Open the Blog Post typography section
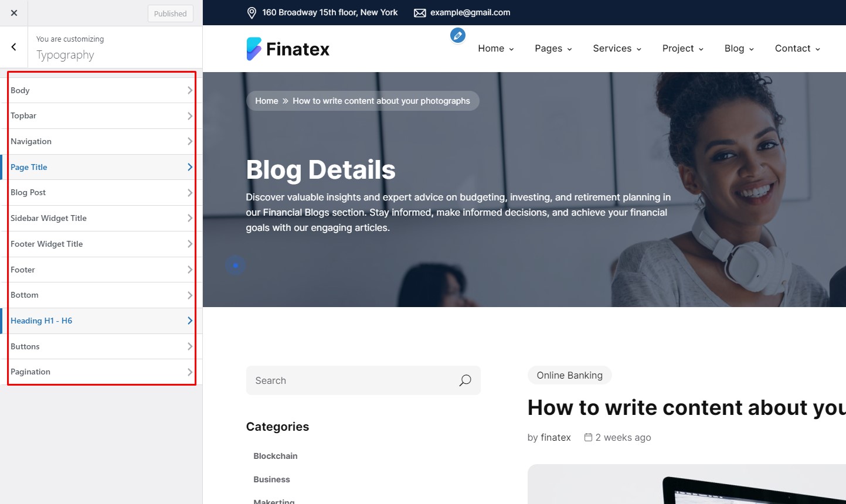 pos(101,193)
